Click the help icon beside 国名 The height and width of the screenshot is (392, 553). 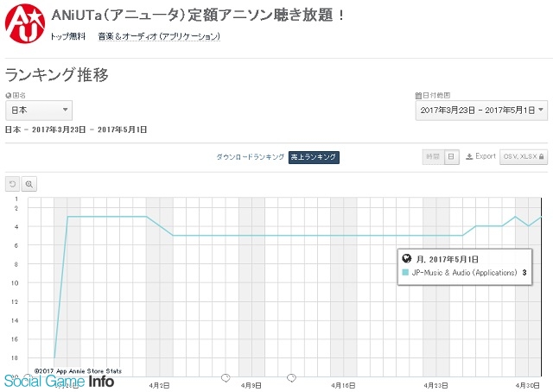8,95
